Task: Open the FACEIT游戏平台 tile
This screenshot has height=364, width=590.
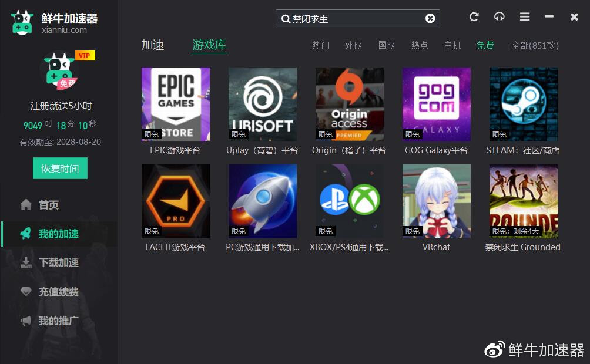Action: [x=175, y=201]
